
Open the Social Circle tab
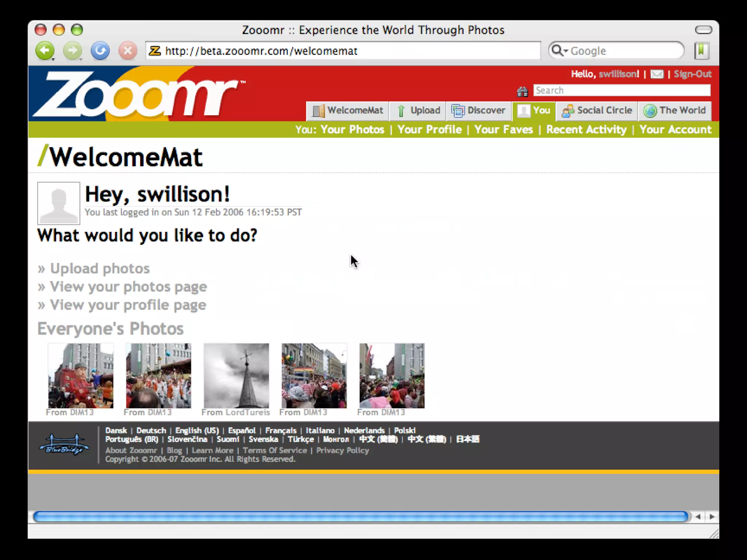pos(597,110)
